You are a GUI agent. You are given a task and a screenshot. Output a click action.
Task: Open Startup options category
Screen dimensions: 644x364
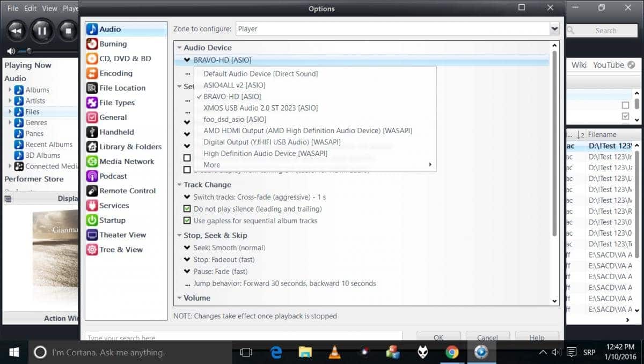pyautogui.click(x=126, y=220)
